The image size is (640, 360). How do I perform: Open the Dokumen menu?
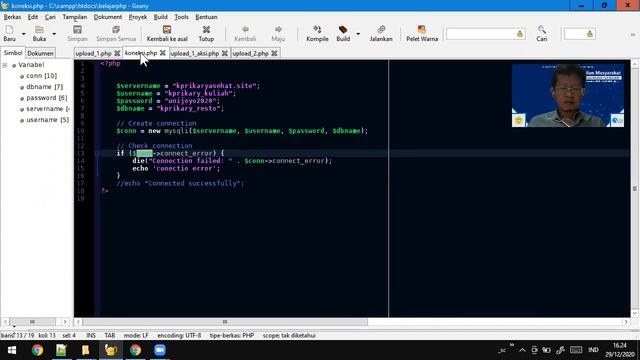click(108, 17)
